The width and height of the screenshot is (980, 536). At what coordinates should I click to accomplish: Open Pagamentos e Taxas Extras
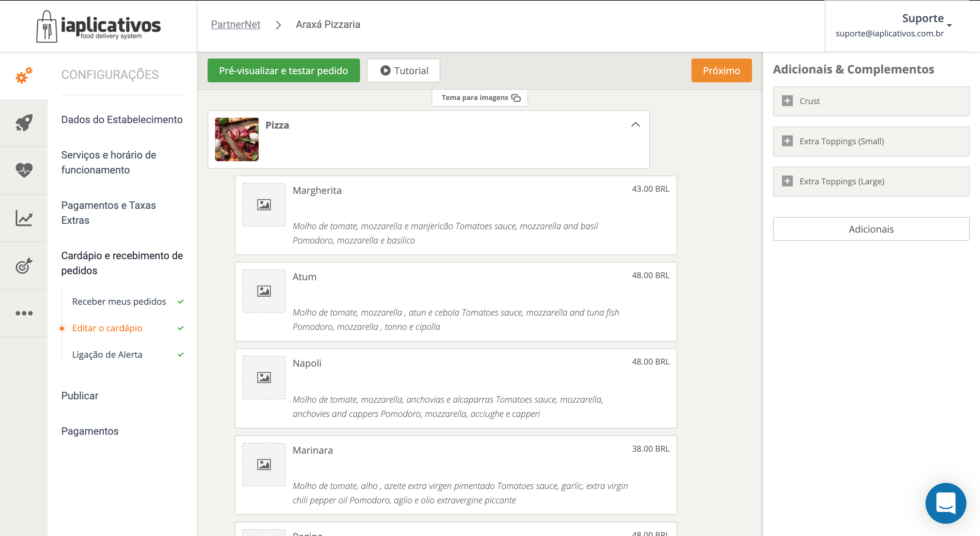(x=109, y=213)
